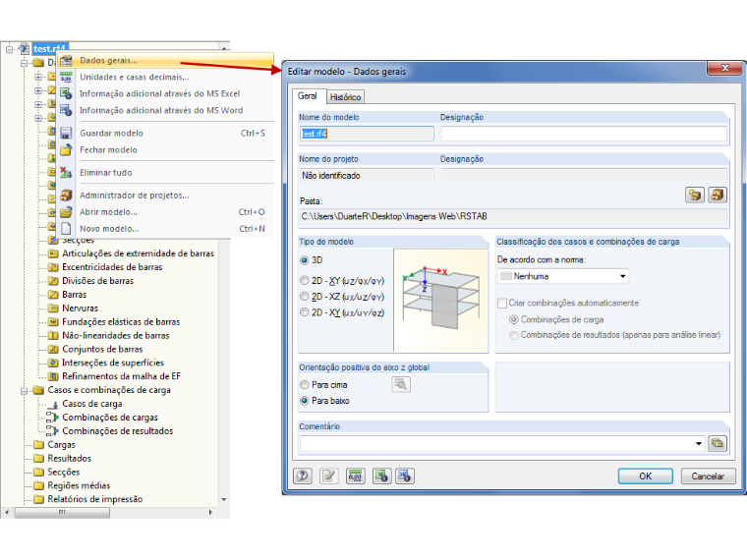Click the Cancelar button

(x=708, y=476)
